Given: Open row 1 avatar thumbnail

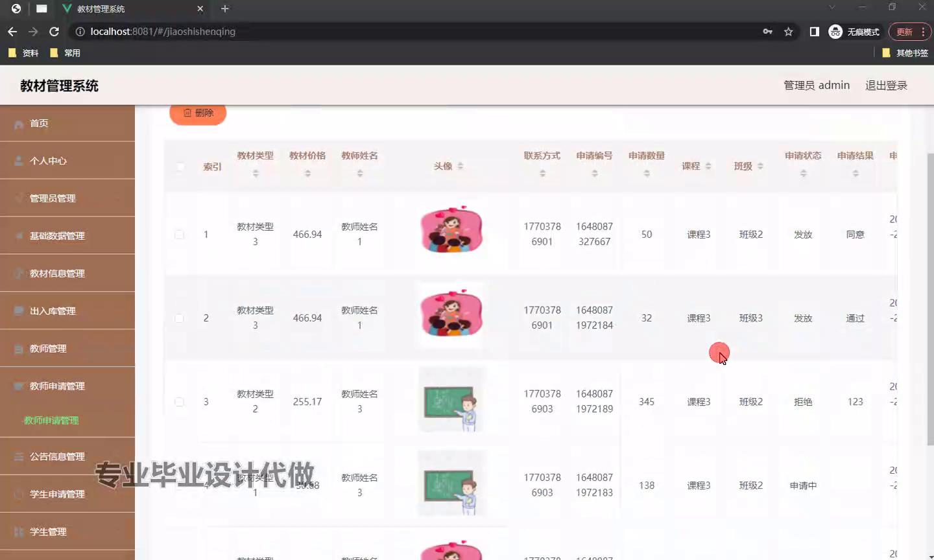Looking at the screenshot, I should pos(451,230).
